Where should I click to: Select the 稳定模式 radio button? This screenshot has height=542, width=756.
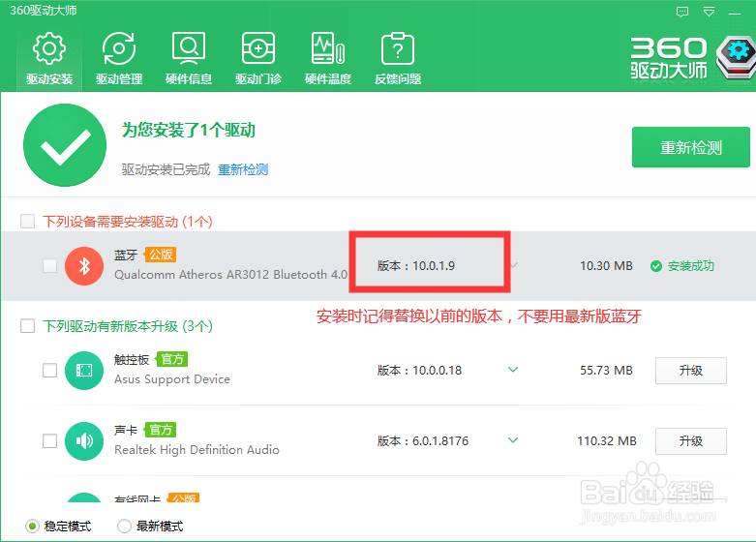point(32,527)
